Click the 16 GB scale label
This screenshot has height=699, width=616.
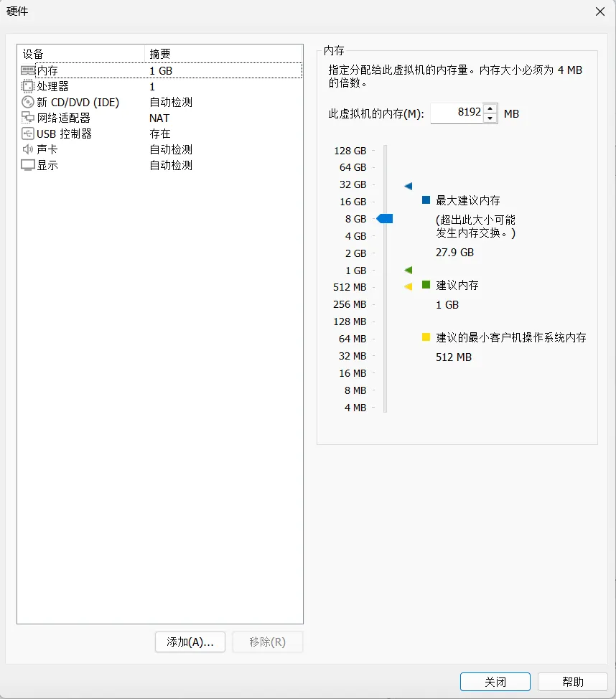click(x=353, y=202)
